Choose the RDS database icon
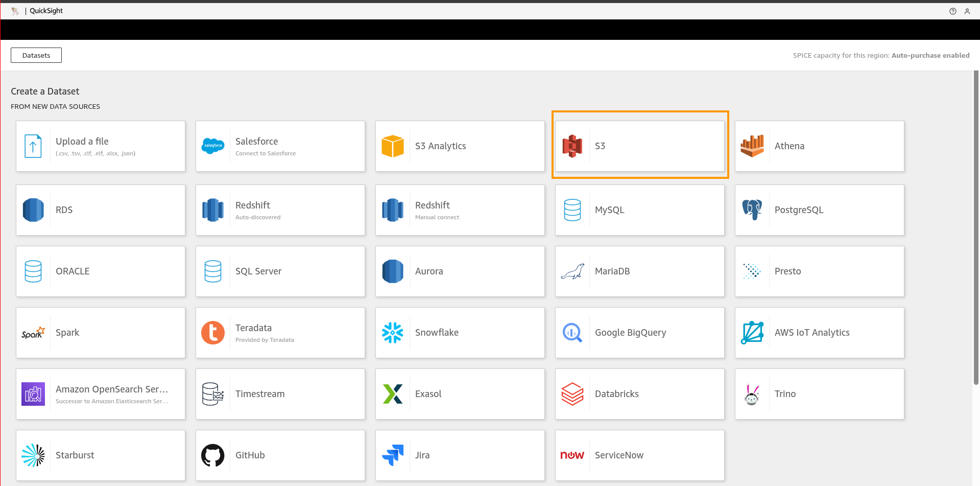980x486 pixels. (33, 210)
